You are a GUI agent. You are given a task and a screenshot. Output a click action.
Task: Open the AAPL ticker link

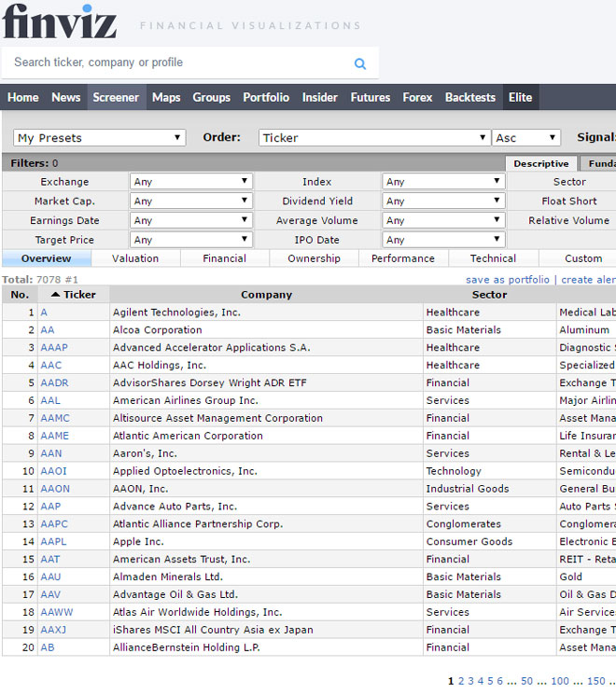(x=53, y=542)
